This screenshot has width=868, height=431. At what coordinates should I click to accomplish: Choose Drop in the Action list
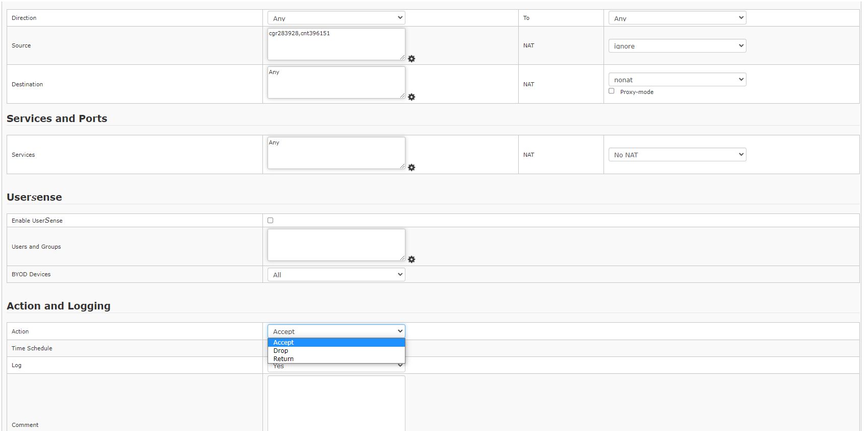336,351
